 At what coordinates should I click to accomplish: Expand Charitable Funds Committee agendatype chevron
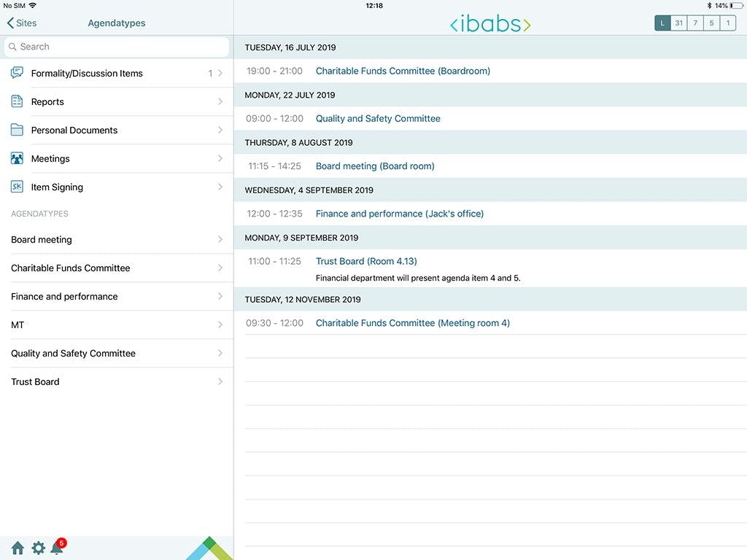click(x=220, y=268)
